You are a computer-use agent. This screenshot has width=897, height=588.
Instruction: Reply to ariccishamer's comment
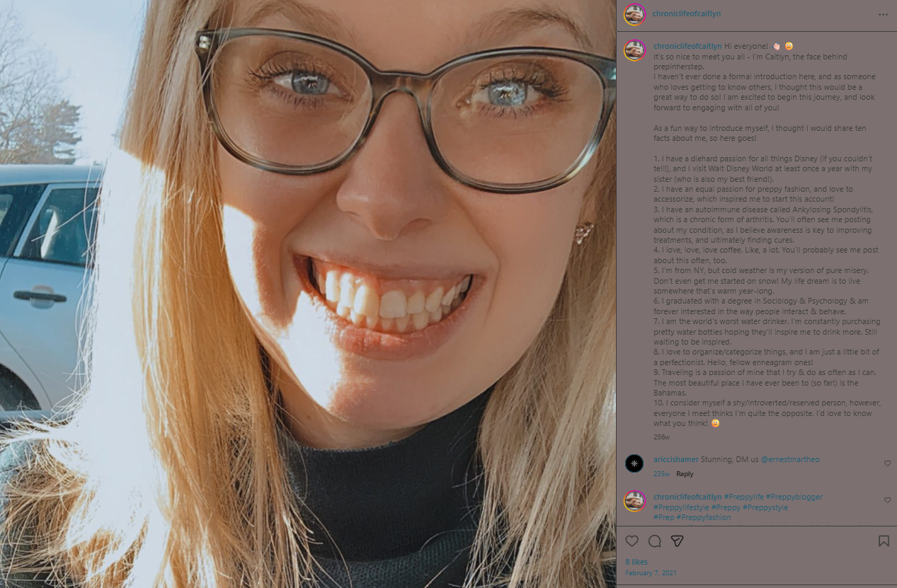click(x=685, y=474)
